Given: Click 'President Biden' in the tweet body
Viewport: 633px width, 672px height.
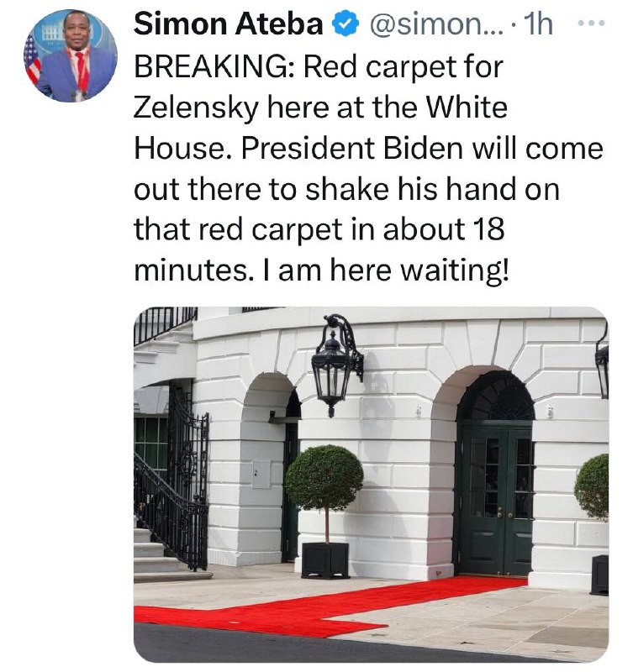Looking at the screenshot, I should (352, 149).
